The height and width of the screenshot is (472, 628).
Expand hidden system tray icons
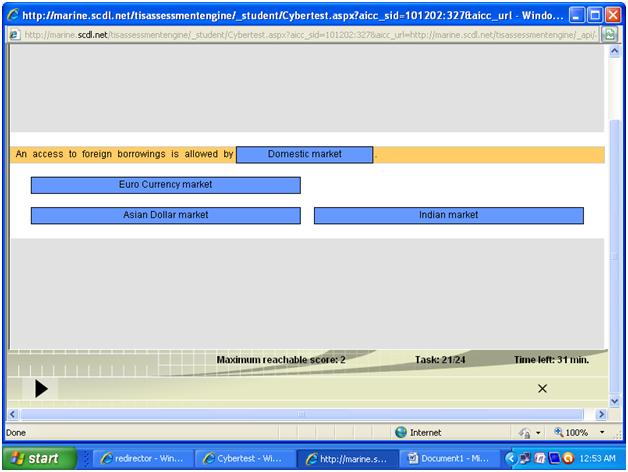(x=510, y=458)
